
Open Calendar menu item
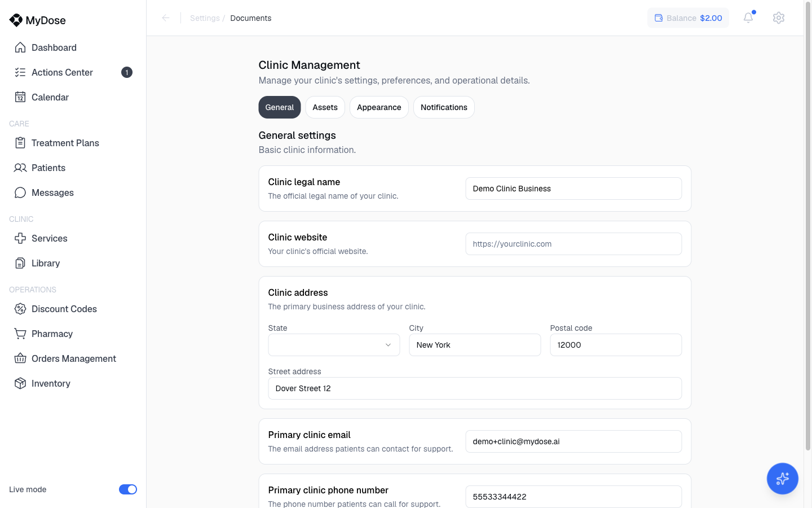point(73,97)
